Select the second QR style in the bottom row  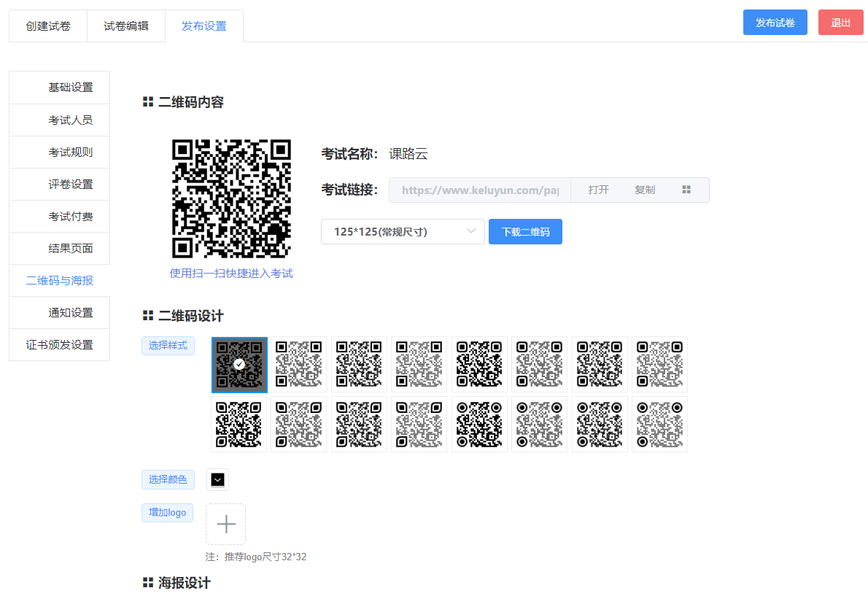tap(299, 425)
